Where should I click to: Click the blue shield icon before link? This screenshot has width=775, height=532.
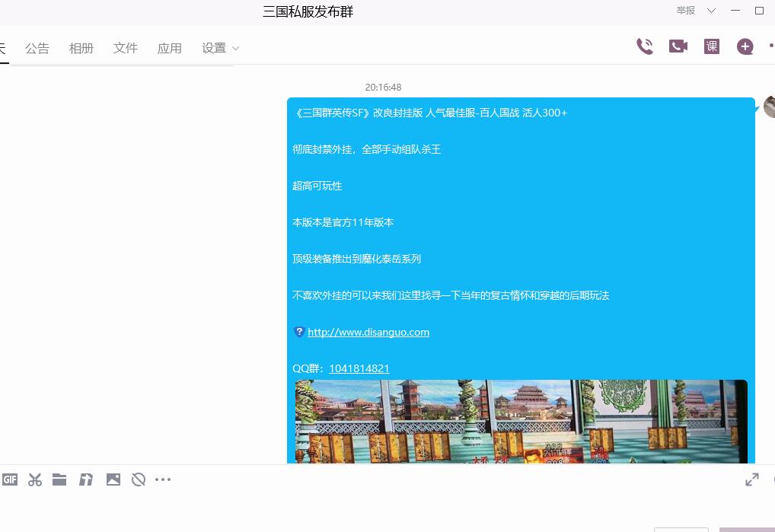click(x=299, y=332)
